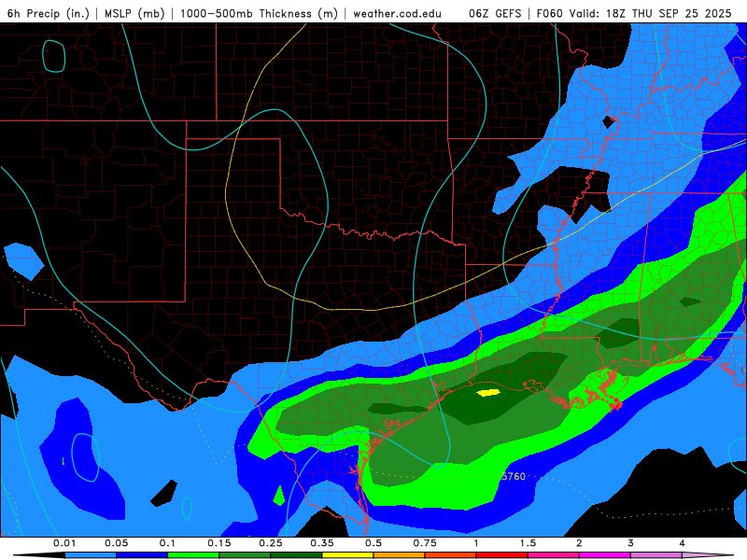
Task: Click the 0.75 colorbar tick label
Action: [425, 543]
